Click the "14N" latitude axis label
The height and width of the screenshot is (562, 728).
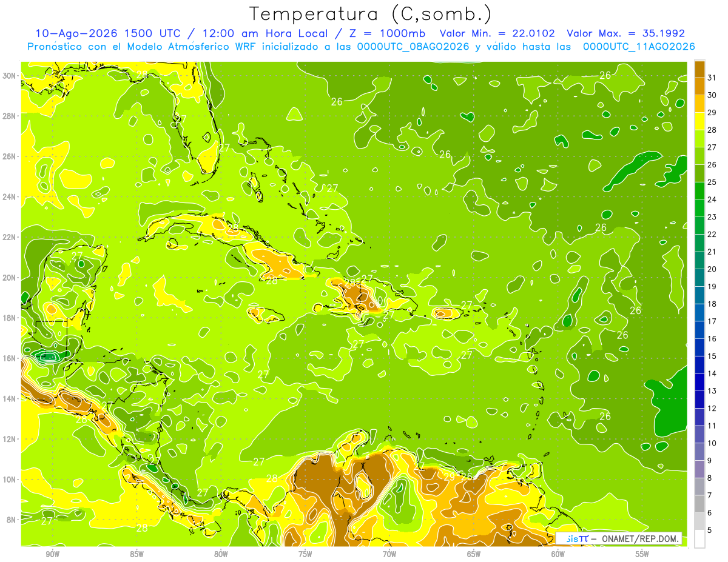pos(10,399)
